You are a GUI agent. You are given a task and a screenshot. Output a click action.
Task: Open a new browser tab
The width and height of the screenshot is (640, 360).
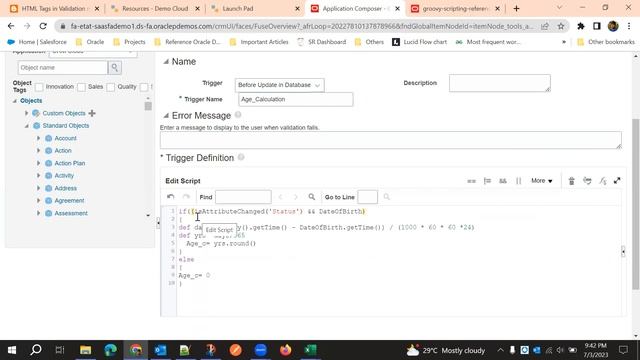tap(516, 8)
